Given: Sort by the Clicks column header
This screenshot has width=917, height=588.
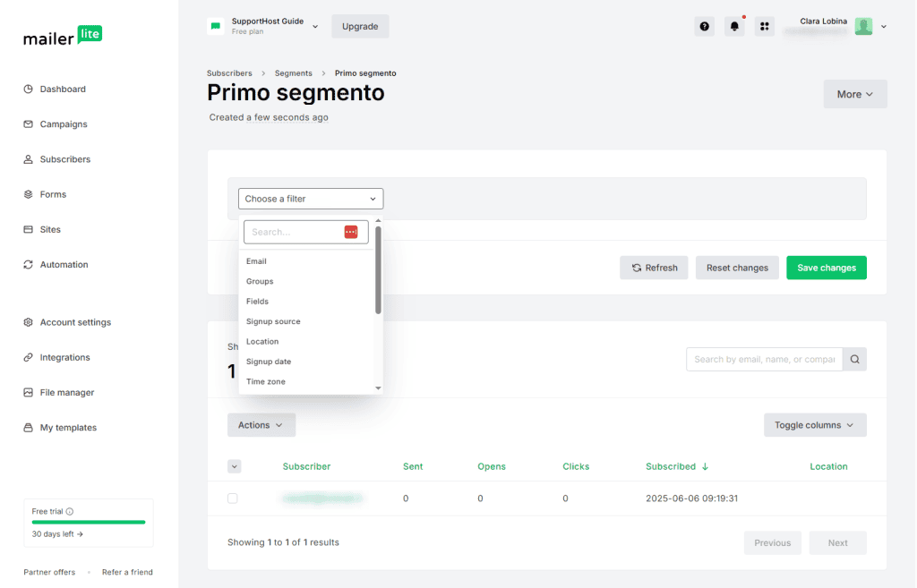Looking at the screenshot, I should tap(576, 466).
